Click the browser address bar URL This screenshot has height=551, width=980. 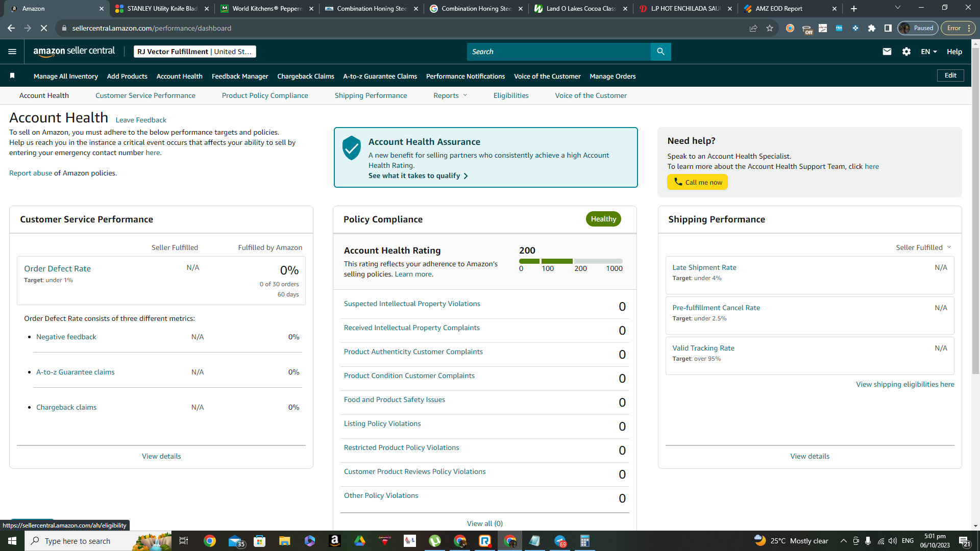click(152, 28)
